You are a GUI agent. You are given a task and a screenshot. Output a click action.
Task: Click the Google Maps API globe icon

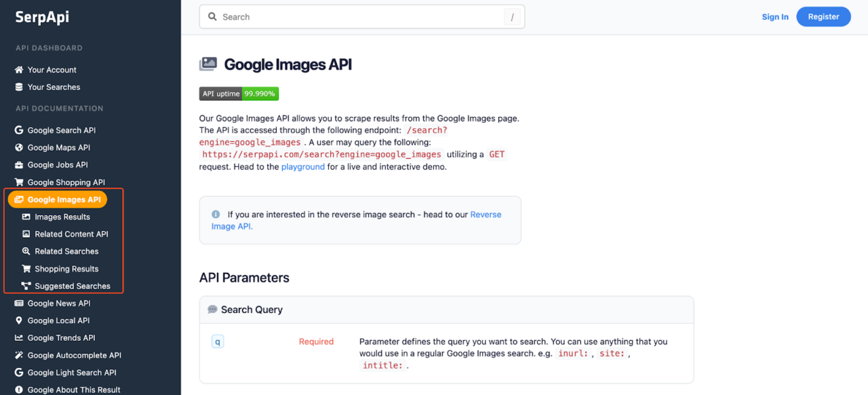click(19, 148)
